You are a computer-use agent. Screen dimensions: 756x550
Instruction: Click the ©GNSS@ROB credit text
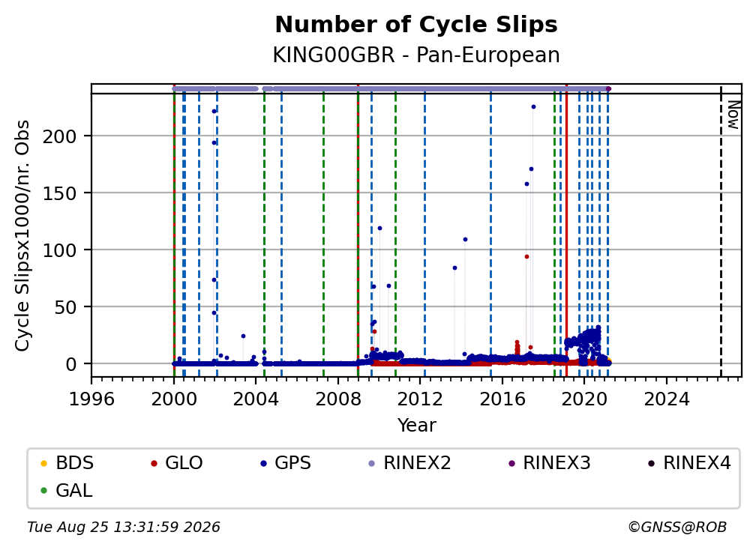point(677,527)
